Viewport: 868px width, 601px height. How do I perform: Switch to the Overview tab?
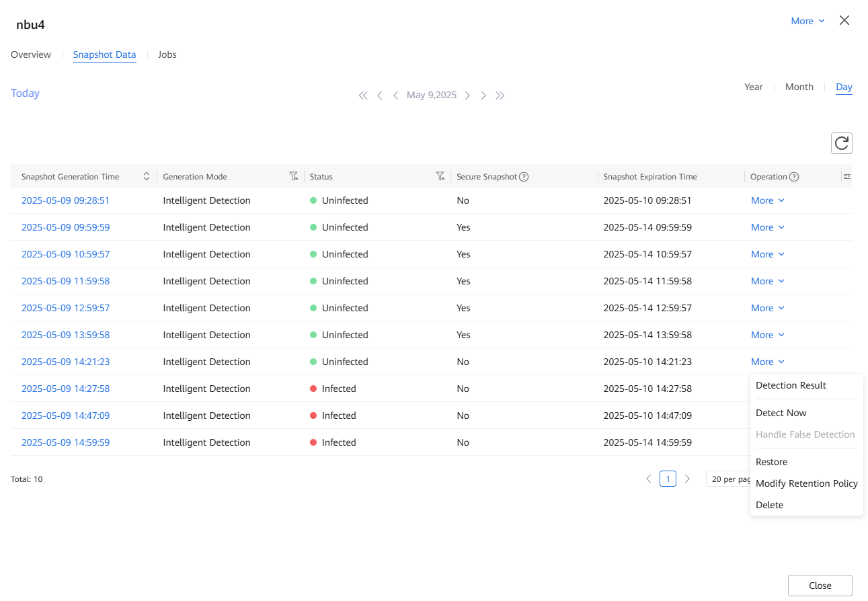pyautogui.click(x=31, y=54)
